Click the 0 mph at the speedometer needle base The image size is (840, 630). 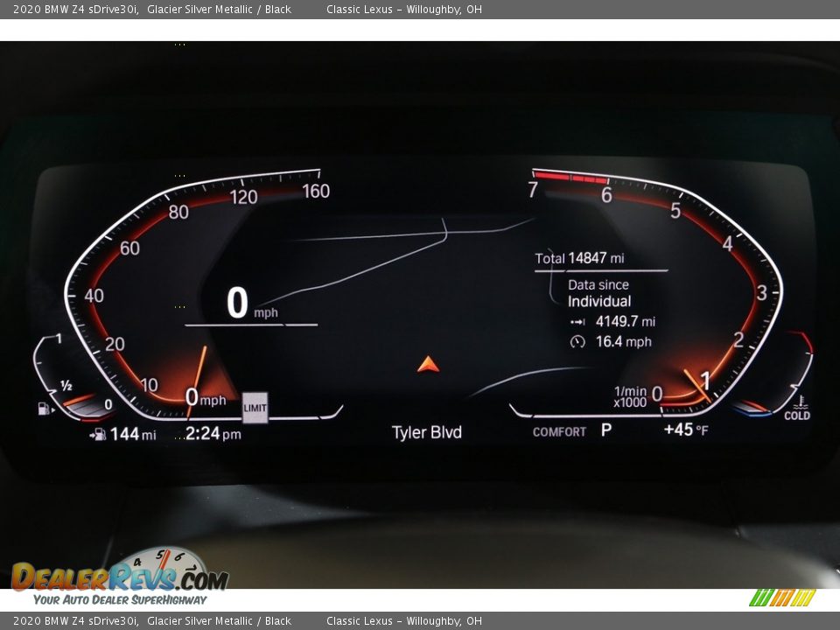tap(206, 398)
